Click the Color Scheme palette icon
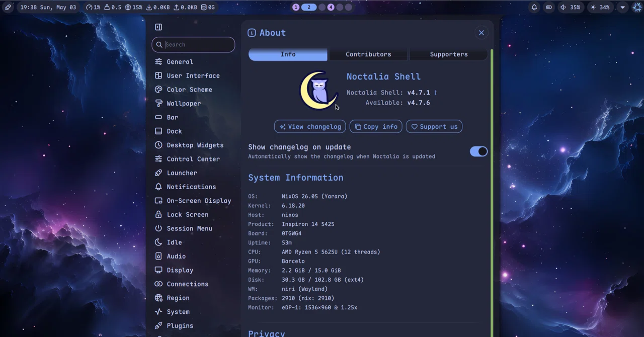Viewport: 644px width, 337px height. (x=158, y=90)
